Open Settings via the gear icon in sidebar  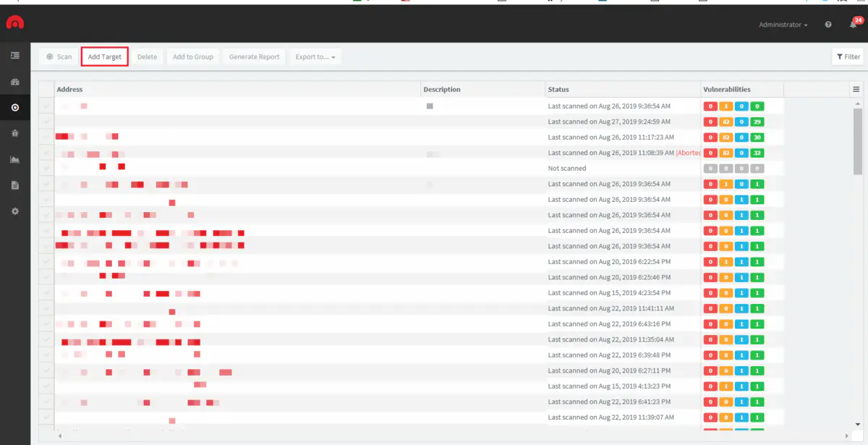(x=14, y=211)
